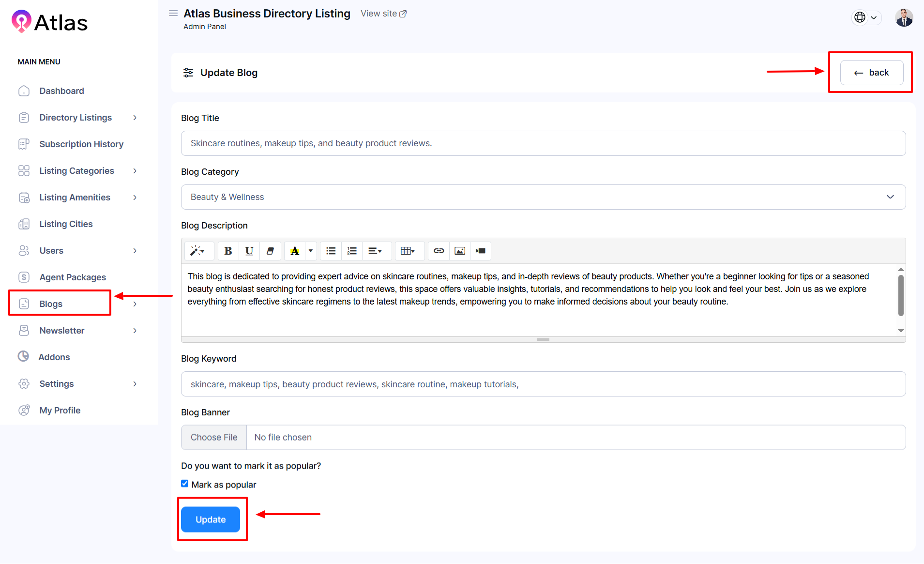Screen dimensions: 924x564
Task: Open Dashboard from the main menu
Action: click(61, 91)
